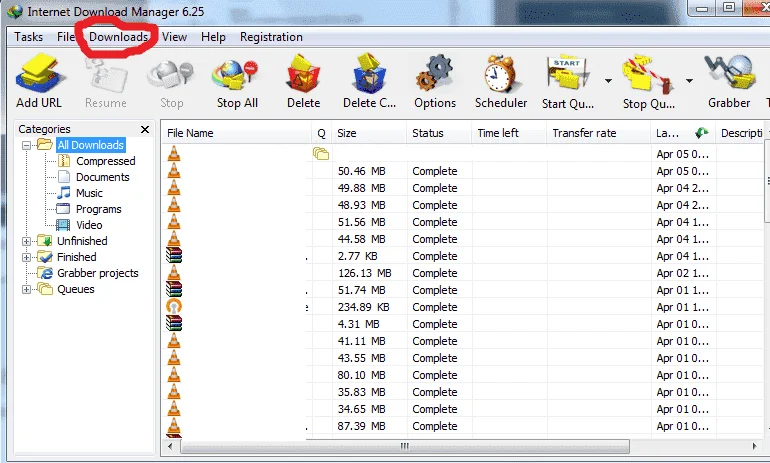The height and width of the screenshot is (463, 770).
Task: Click the archive icon of the 51.74 MB file
Action: 174,290
